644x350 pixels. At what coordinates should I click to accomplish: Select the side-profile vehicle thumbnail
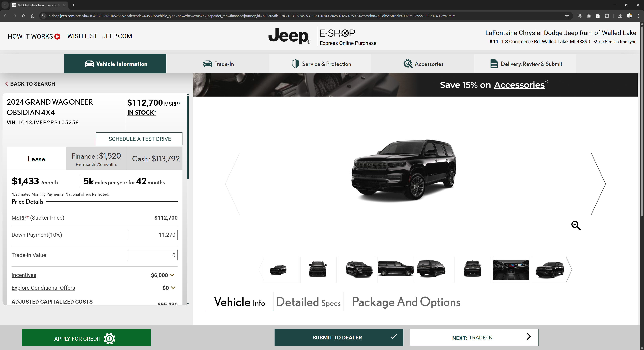pyautogui.click(x=395, y=269)
